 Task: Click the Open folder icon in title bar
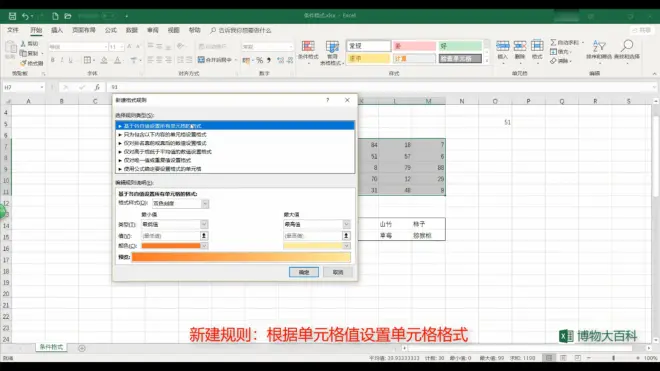click(68, 16)
